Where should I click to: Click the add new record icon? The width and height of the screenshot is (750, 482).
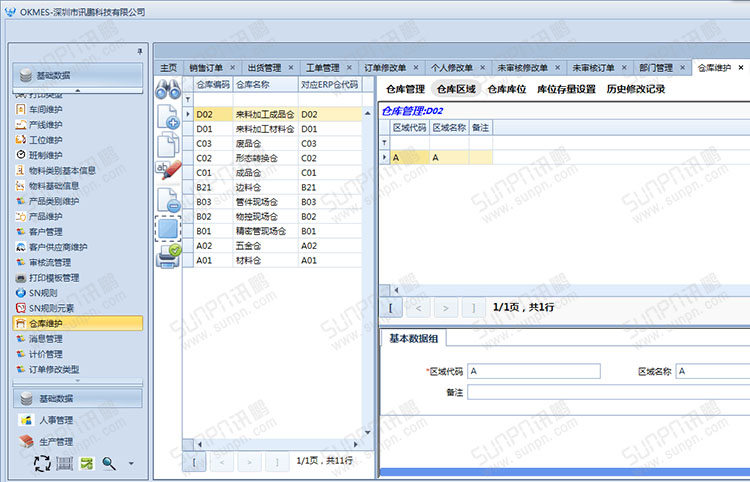click(167, 116)
